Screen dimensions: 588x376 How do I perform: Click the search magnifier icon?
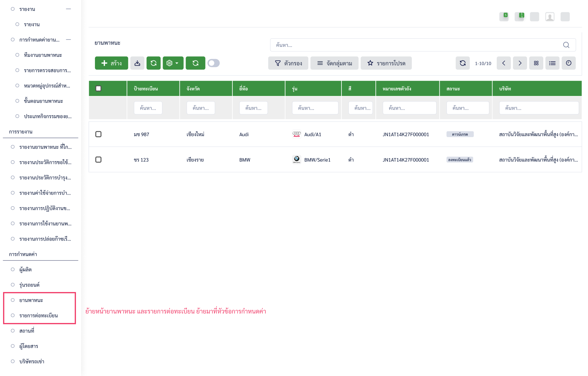pos(566,45)
